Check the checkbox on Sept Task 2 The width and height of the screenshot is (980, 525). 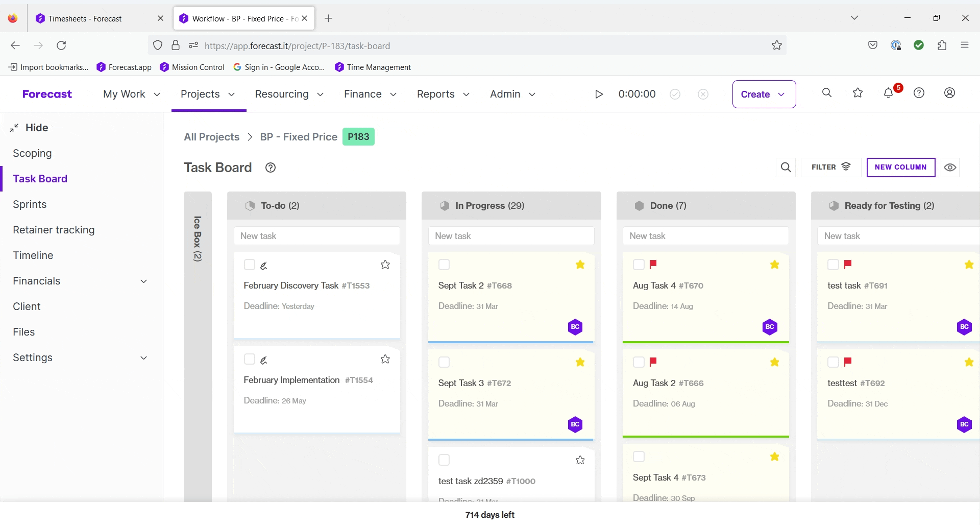tap(444, 265)
